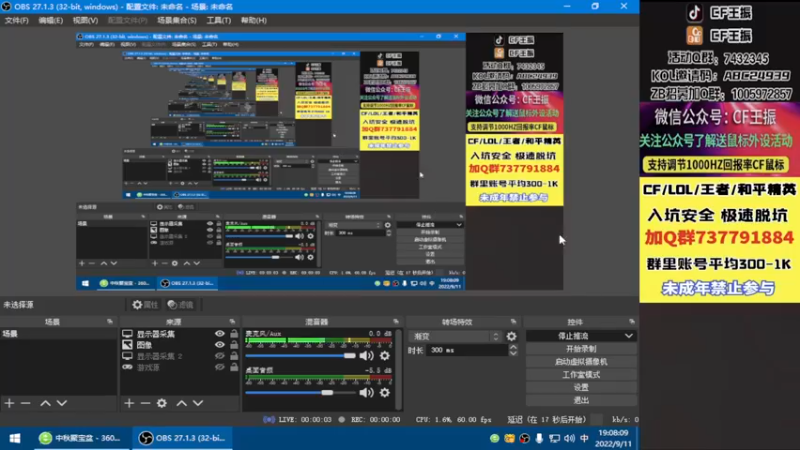800x450 pixels.
Task: Open the network tray icon
Action: [555, 438]
